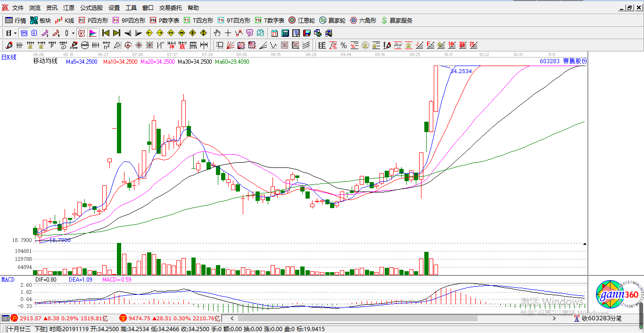Image resolution: width=644 pixels, height=333 pixels.
Task: Open the candlestick style dropdown arrow
Action: 73,33
